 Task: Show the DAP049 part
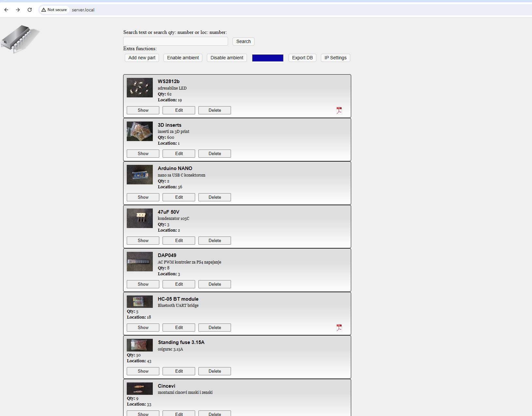tap(143, 284)
